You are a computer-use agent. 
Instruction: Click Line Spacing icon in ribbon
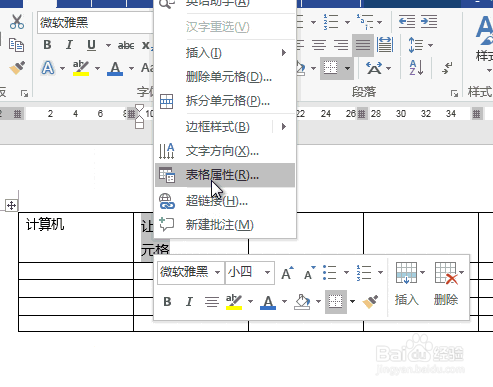(415, 45)
